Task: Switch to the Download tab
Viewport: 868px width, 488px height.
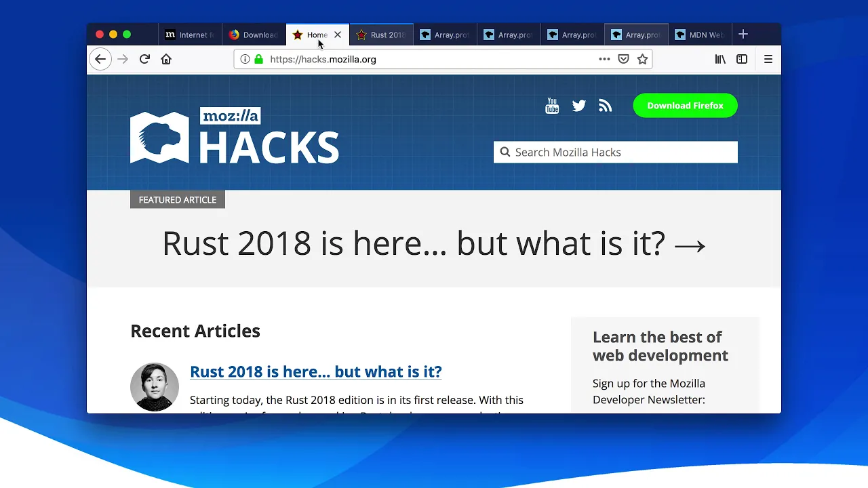Action: tap(254, 35)
